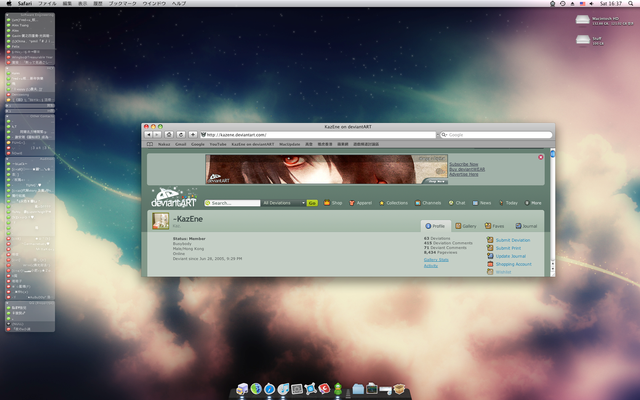Click the Advertise Here link
This screenshot has width=640, height=400.
coord(464,174)
